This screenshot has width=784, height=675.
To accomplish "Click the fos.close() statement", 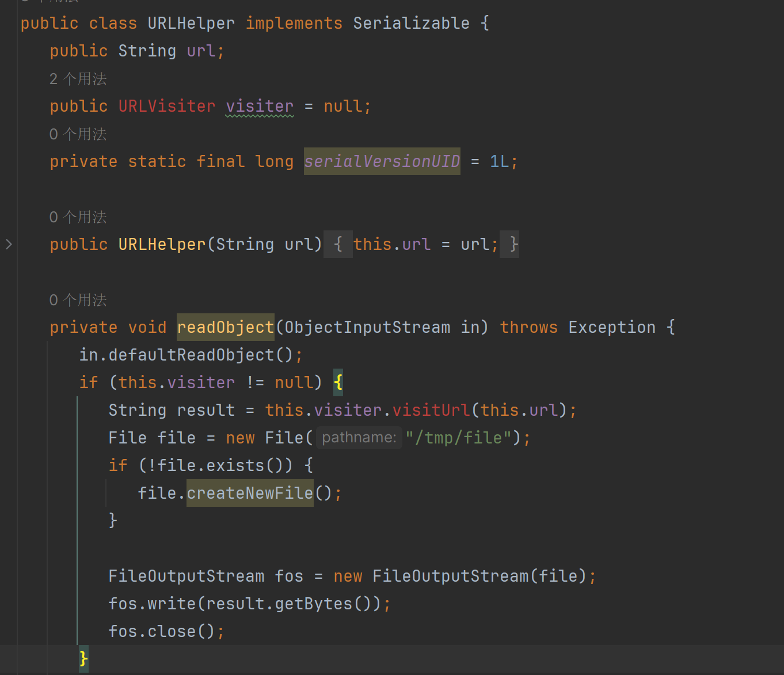I will point(166,631).
